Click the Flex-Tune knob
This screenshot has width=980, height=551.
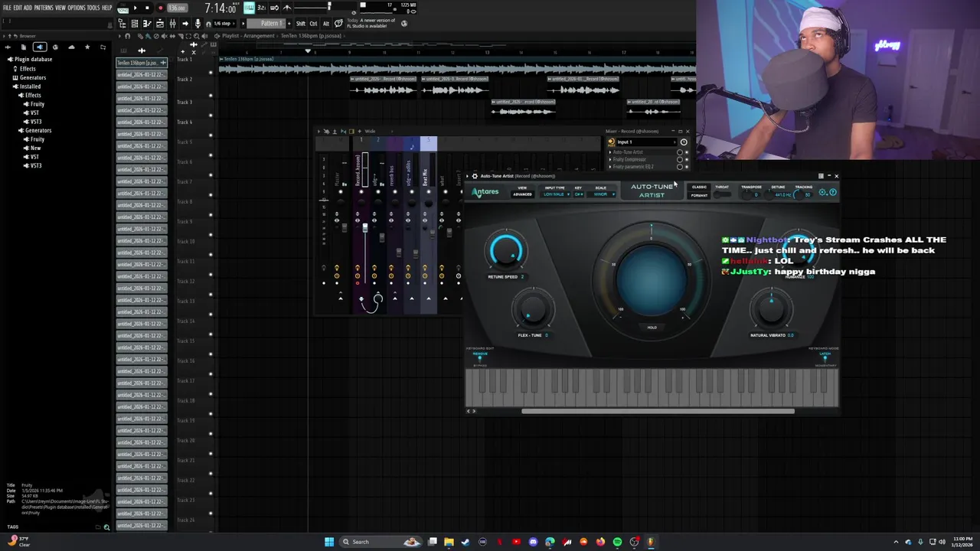(533, 309)
